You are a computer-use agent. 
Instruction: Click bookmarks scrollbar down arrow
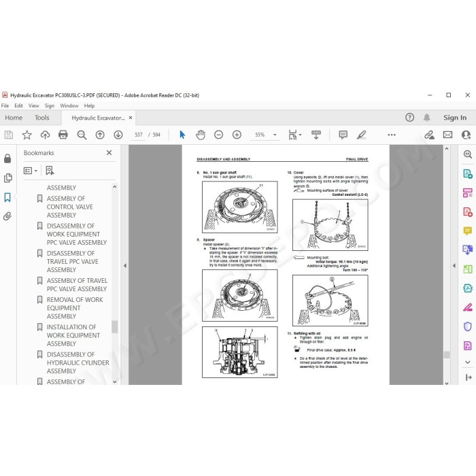114,381
